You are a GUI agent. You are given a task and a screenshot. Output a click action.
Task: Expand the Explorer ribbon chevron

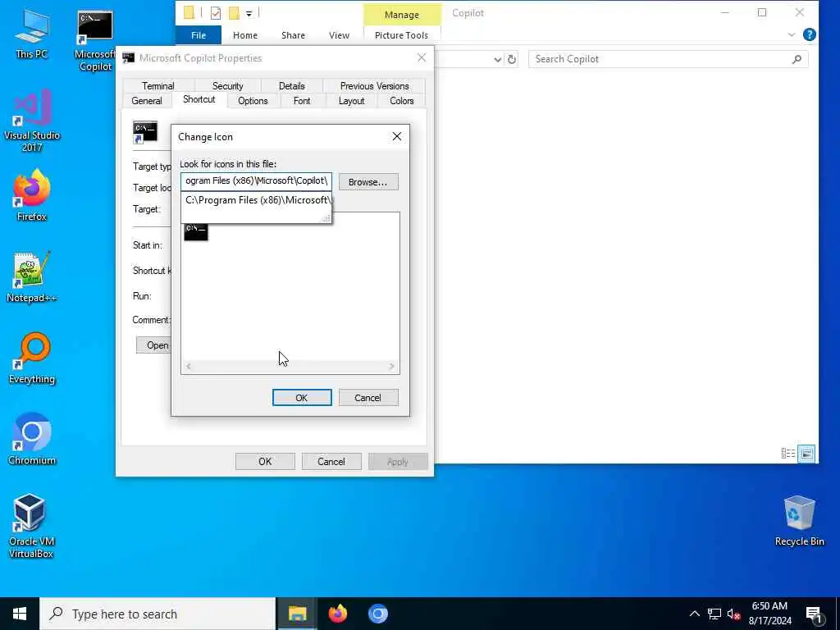pos(792,34)
